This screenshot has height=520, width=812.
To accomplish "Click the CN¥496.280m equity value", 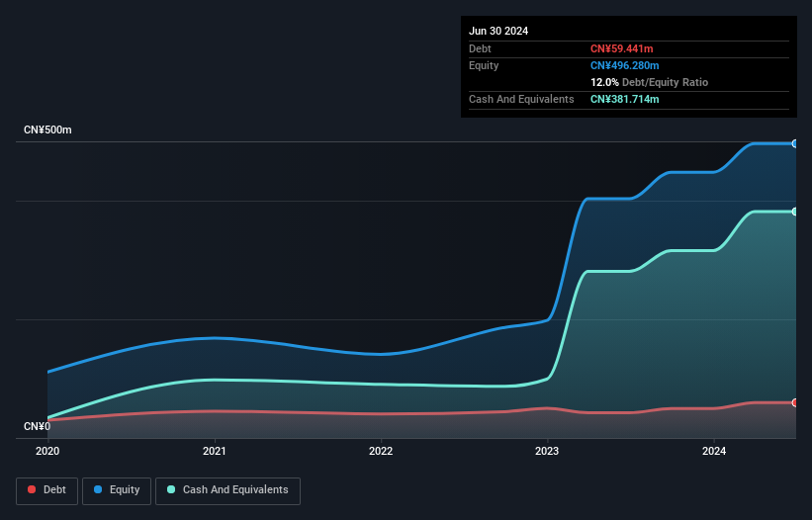I will (624, 65).
